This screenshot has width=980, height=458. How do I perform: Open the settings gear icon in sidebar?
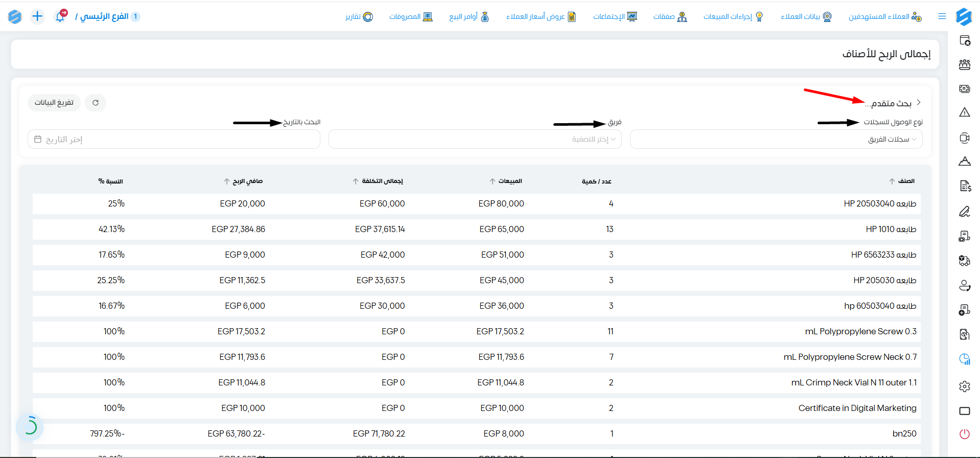click(x=965, y=386)
